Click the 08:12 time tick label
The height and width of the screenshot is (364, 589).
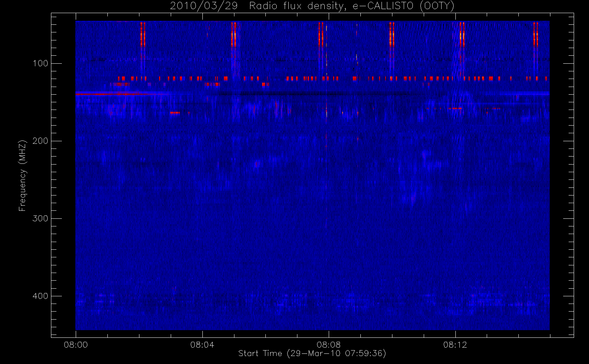pos(455,345)
